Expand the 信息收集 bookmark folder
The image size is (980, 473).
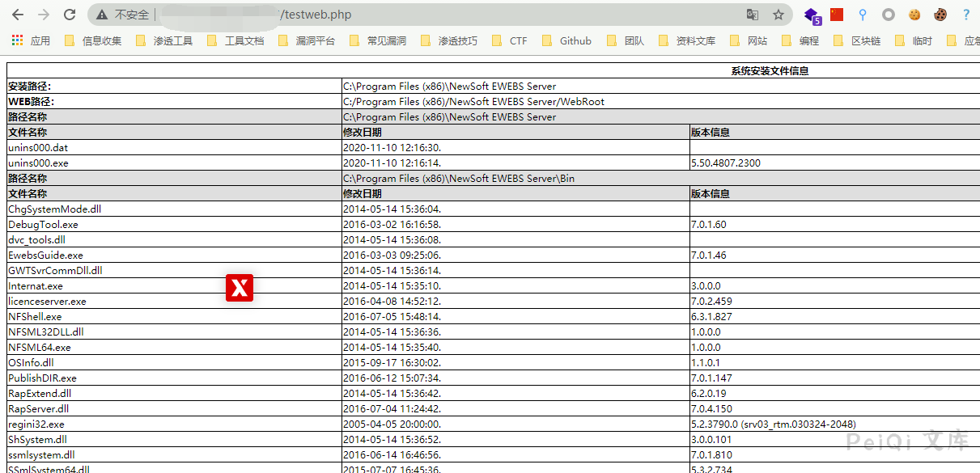point(93,40)
